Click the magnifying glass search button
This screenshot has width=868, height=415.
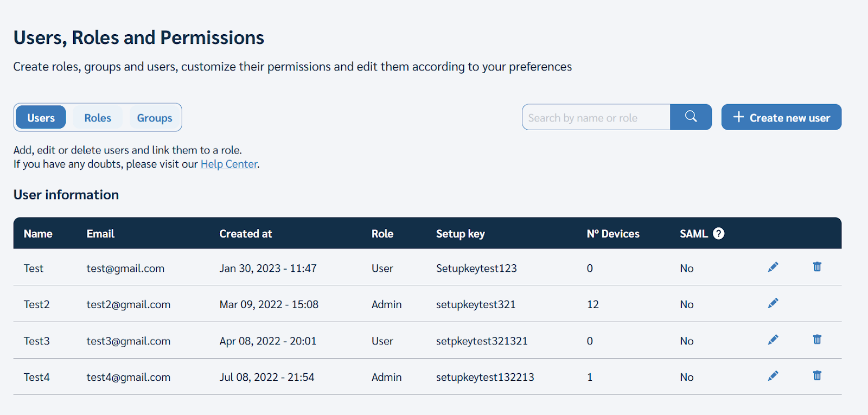(691, 117)
